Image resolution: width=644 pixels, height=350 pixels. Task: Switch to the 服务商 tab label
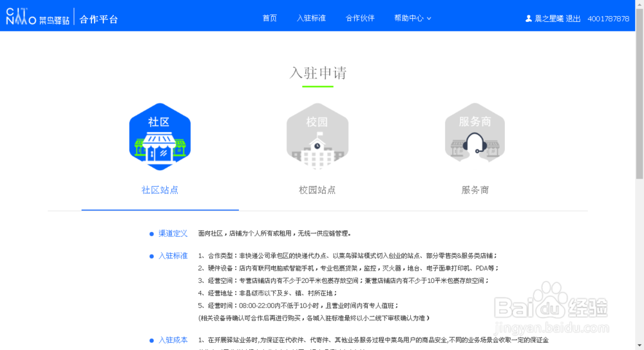[475, 190]
